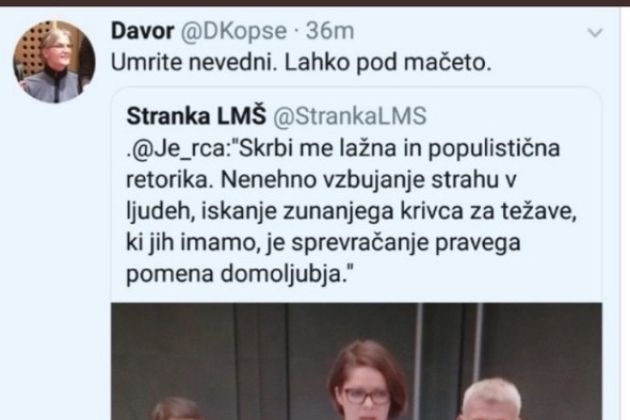Click the woman with glasses in photo
The height and width of the screenshot is (420, 630).
[x=366, y=381]
